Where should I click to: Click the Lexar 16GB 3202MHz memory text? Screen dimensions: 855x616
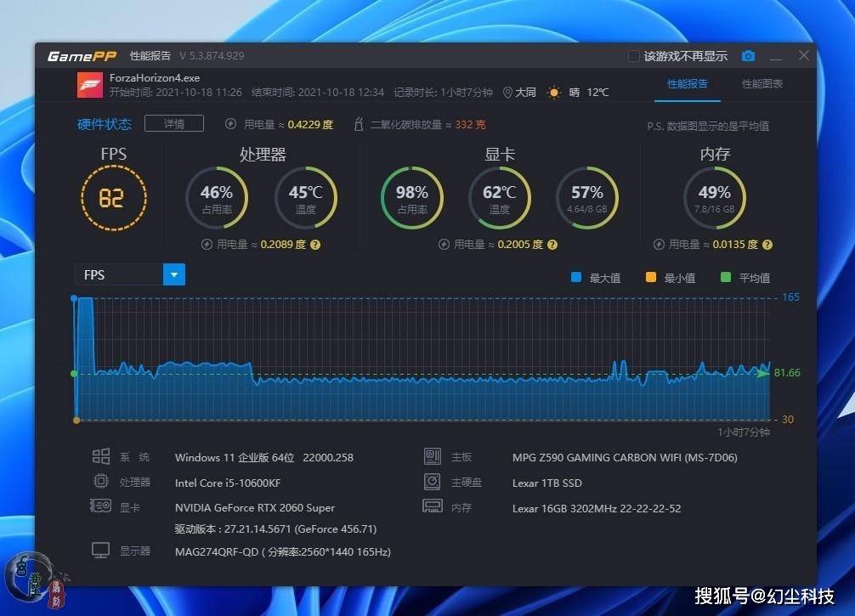coord(597,509)
